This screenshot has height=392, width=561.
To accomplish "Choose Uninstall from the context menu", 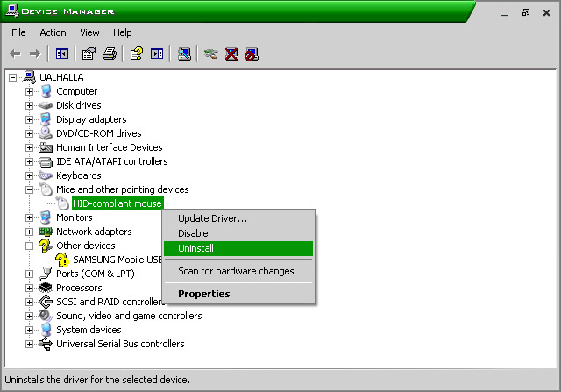I will 195,249.
